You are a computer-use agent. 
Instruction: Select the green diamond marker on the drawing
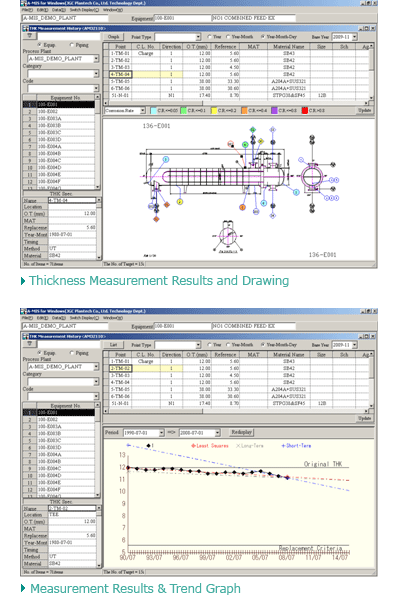pos(253,130)
